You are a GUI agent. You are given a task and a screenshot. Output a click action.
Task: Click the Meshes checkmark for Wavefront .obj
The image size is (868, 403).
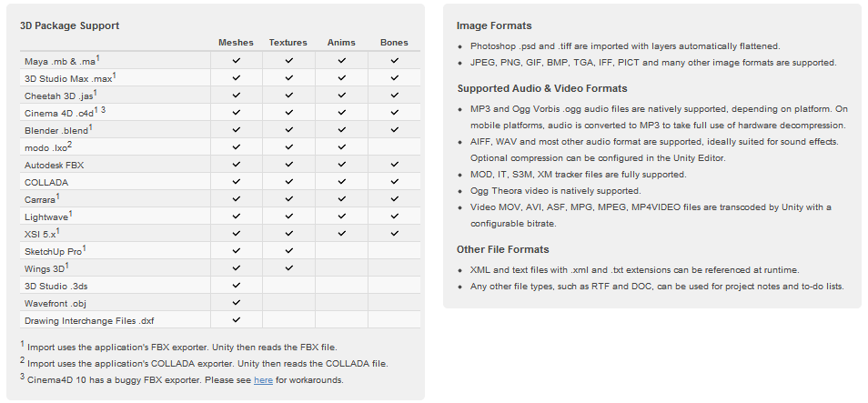237,303
